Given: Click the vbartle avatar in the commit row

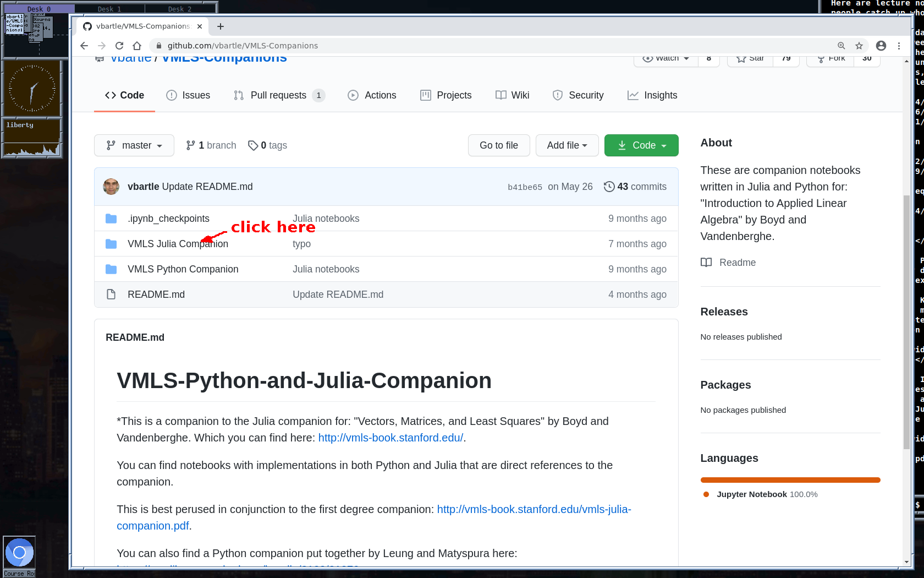Looking at the screenshot, I should pos(111,187).
